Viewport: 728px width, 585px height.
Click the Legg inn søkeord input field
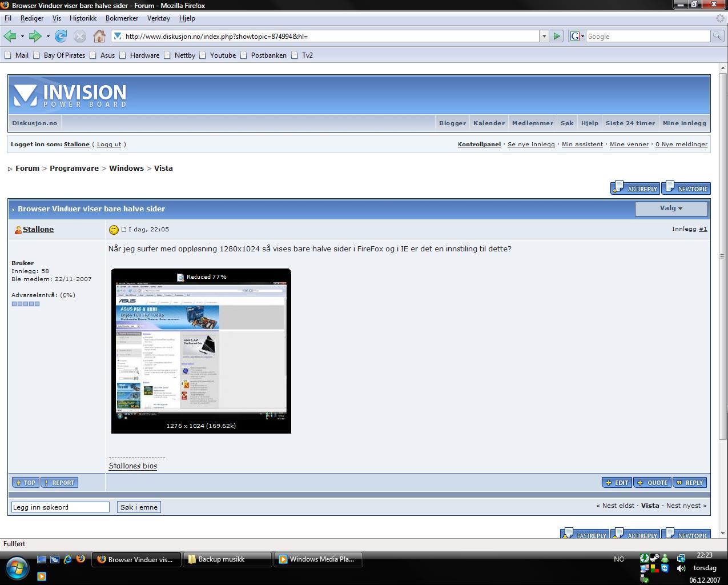(x=61, y=507)
